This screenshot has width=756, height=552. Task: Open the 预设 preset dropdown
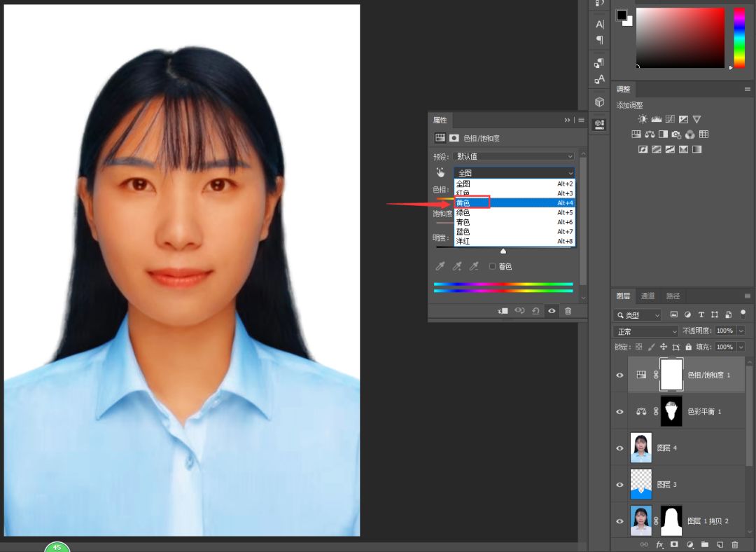tap(514, 156)
